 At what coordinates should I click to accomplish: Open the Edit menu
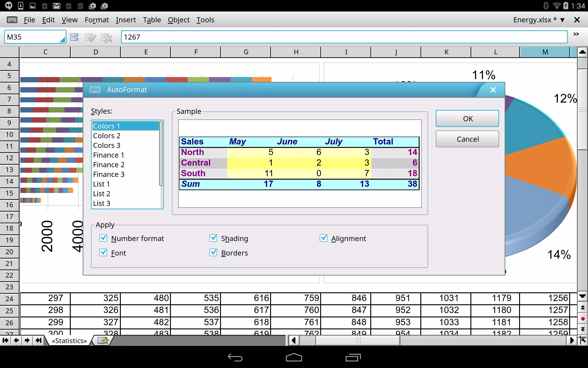(48, 20)
